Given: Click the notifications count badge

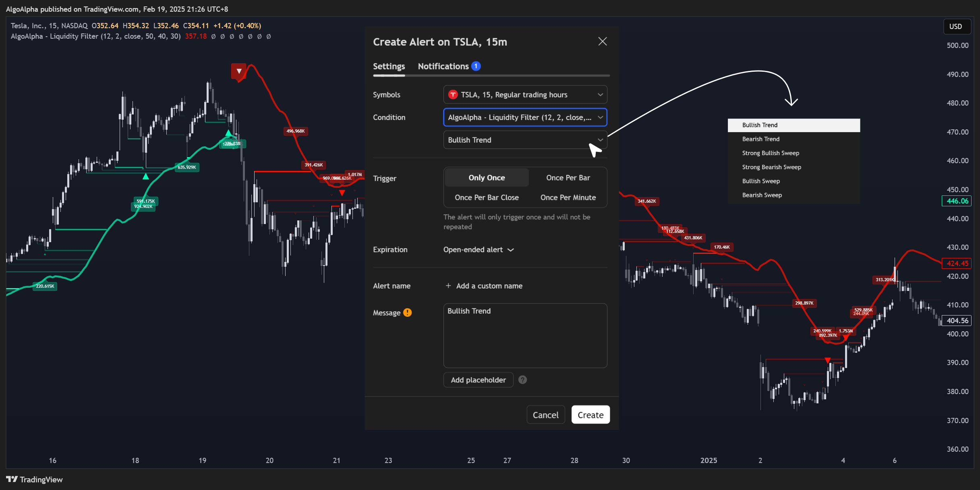Looking at the screenshot, I should [x=476, y=66].
